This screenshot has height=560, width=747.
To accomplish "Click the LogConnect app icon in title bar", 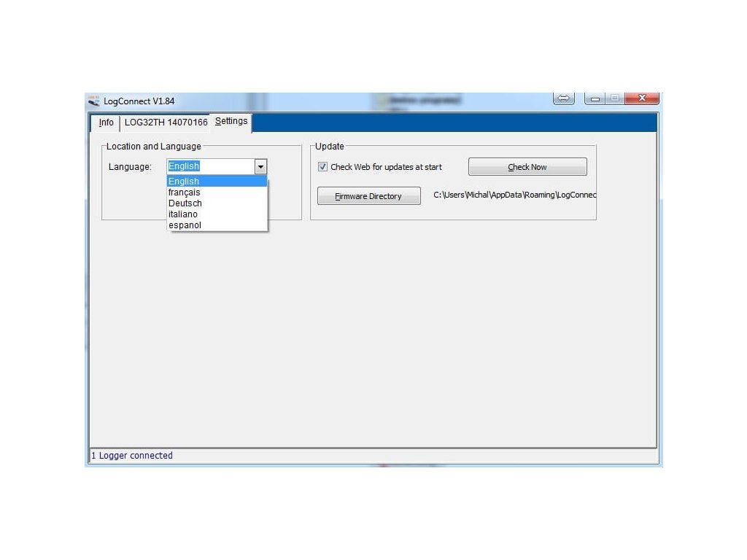I will [x=93, y=101].
